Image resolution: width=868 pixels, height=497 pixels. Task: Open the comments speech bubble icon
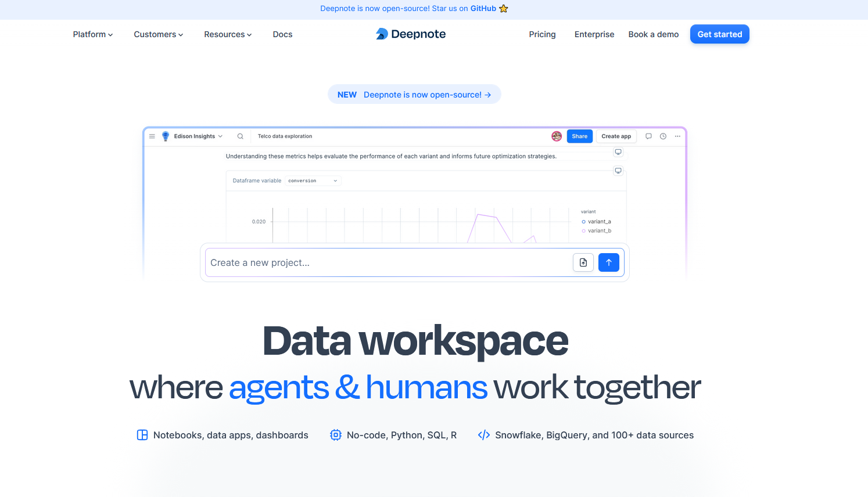coord(648,136)
